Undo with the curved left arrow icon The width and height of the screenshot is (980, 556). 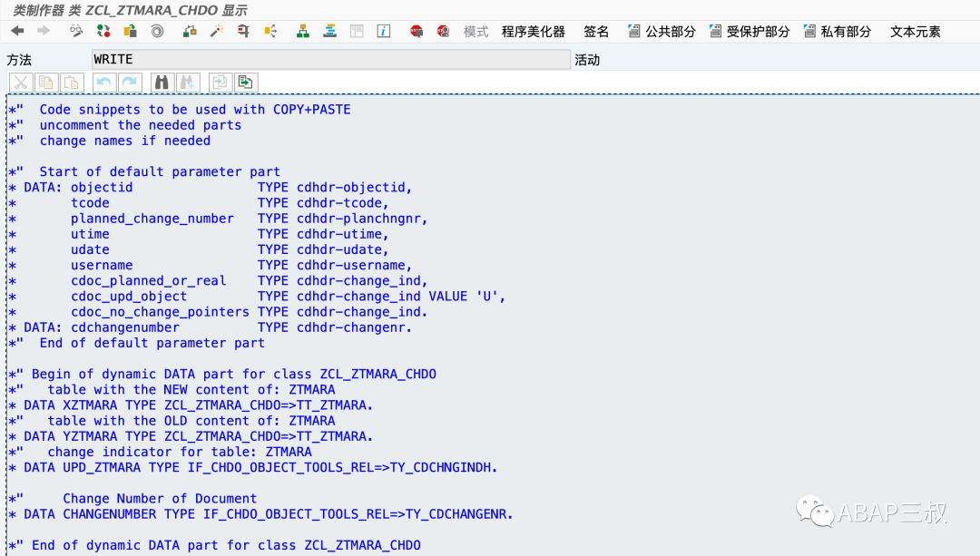103,83
